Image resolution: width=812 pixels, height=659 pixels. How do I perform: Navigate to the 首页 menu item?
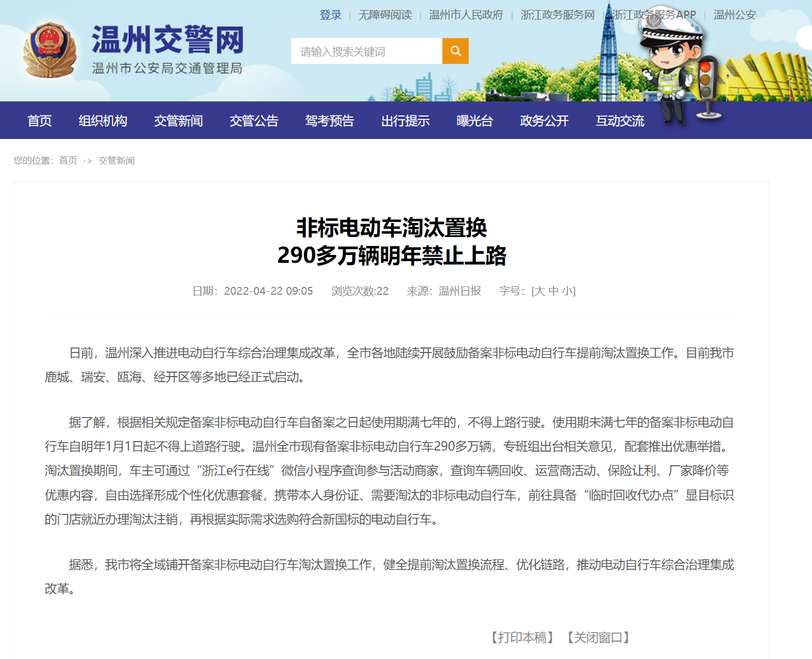39,121
